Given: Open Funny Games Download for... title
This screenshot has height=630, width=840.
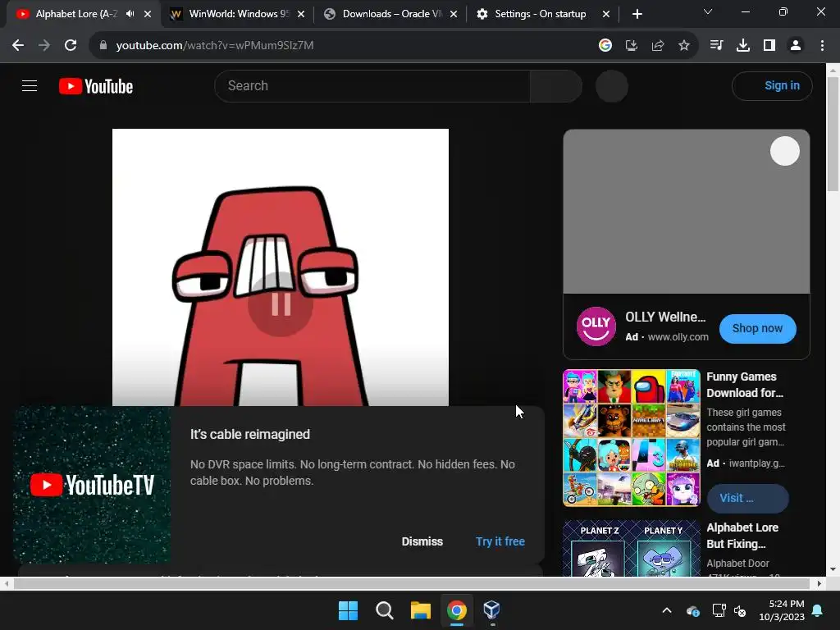Looking at the screenshot, I should [x=745, y=385].
